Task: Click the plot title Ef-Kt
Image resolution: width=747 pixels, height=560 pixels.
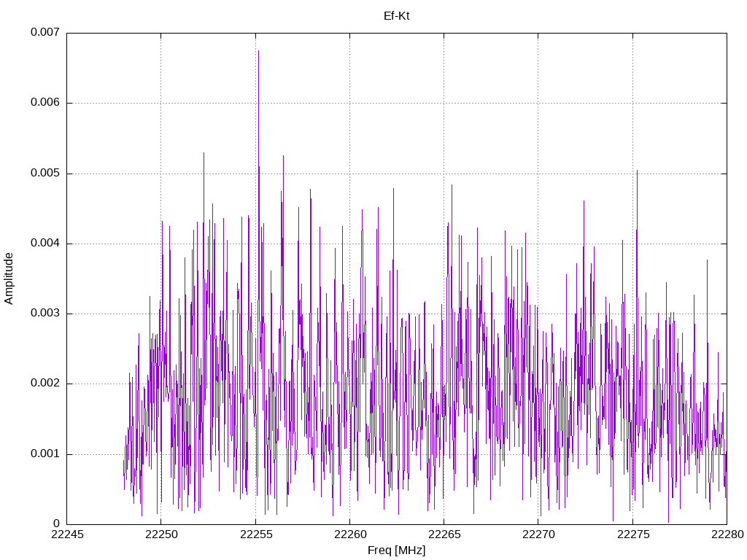Action: 396,16
